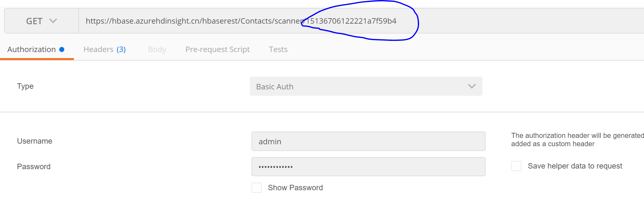Click the Show Password label text
644x203 pixels.
[x=295, y=188]
